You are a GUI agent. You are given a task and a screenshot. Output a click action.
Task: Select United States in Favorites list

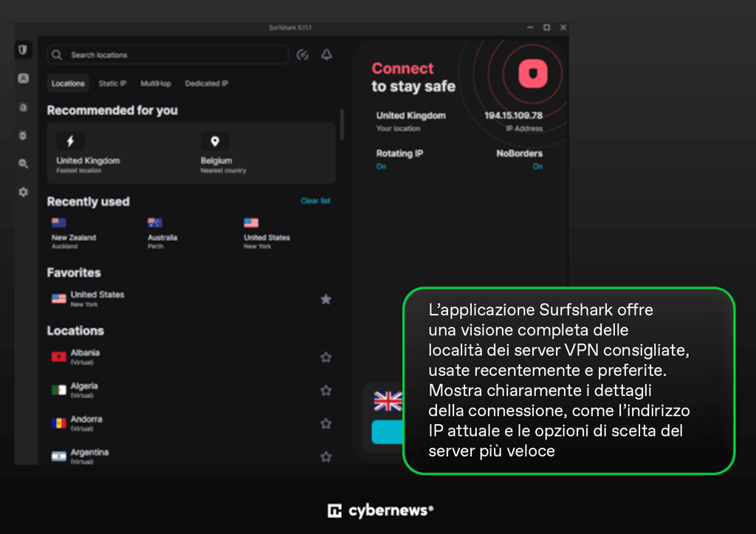coord(97,298)
